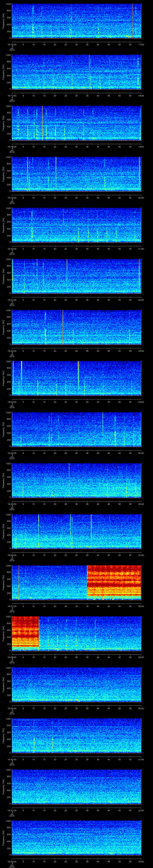Click the 21:00 end time label

click(141, 249)
